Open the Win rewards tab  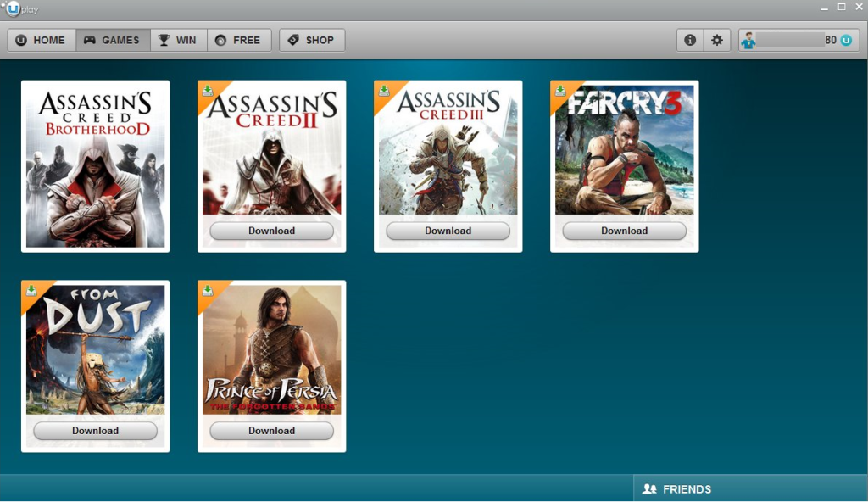pyautogui.click(x=179, y=40)
